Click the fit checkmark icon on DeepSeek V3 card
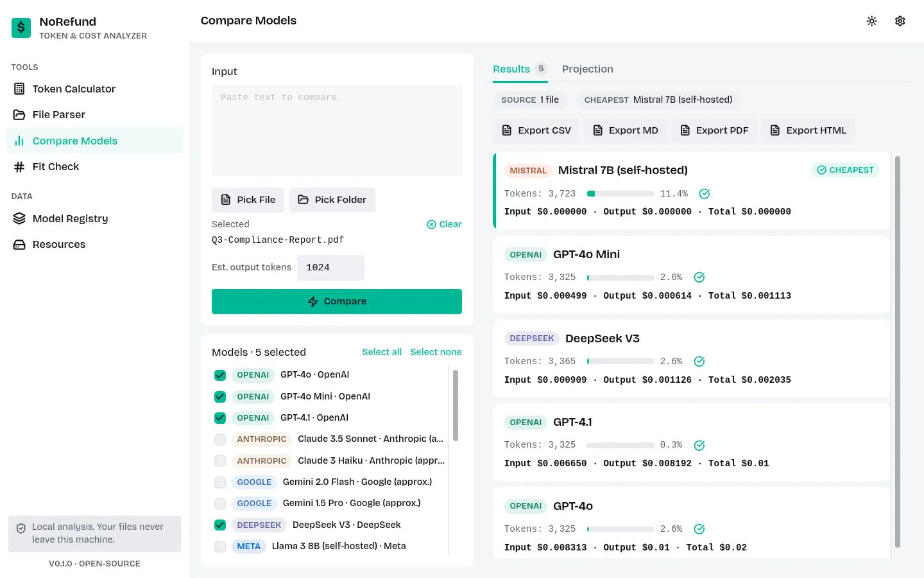This screenshot has width=924, height=578. (x=699, y=362)
